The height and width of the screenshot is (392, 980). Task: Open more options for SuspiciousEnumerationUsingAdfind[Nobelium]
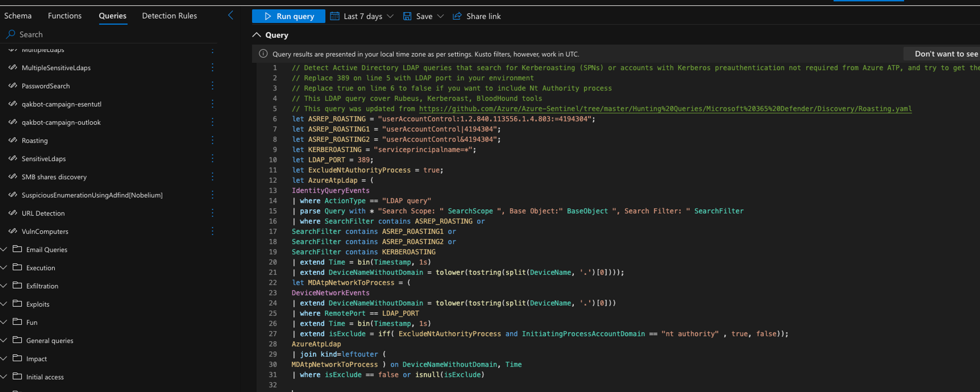pos(213,195)
